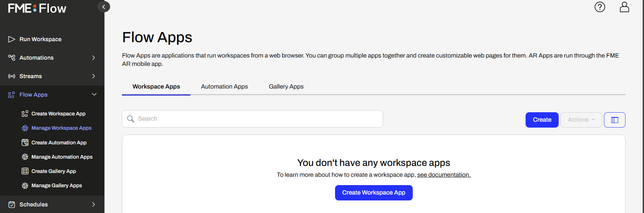Expand the Schedules menu chevron
644x213 pixels.
coord(93,204)
